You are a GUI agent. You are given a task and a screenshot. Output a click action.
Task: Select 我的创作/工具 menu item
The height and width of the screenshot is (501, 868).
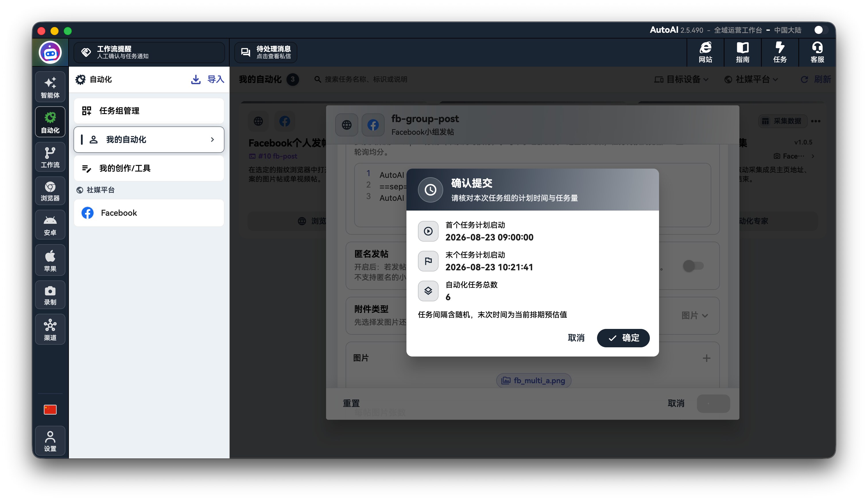click(149, 168)
